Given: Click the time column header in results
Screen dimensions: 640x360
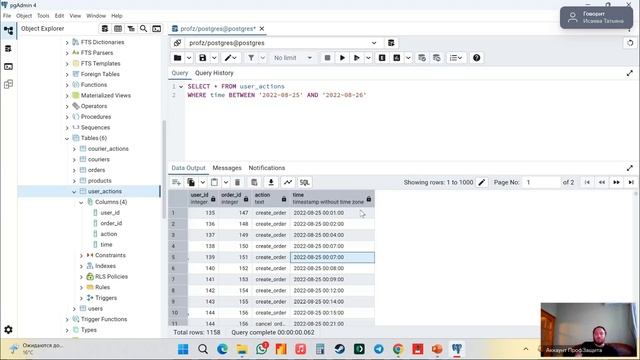Looking at the screenshot, I should click(x=332, y=199).
